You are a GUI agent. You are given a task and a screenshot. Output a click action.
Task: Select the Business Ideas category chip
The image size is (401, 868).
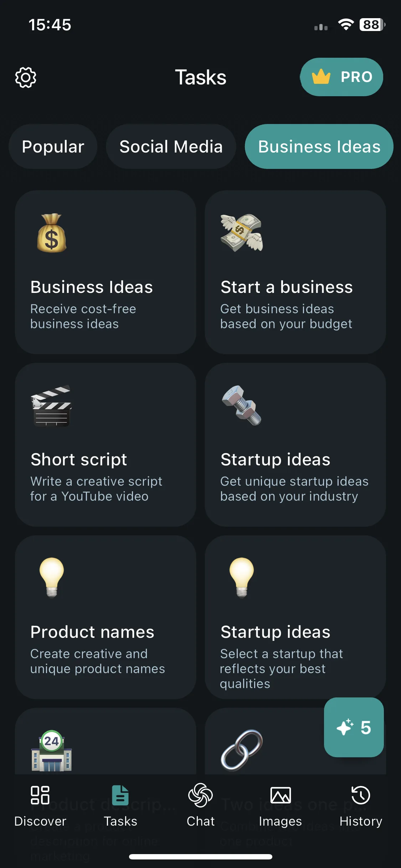pos(319,146)
